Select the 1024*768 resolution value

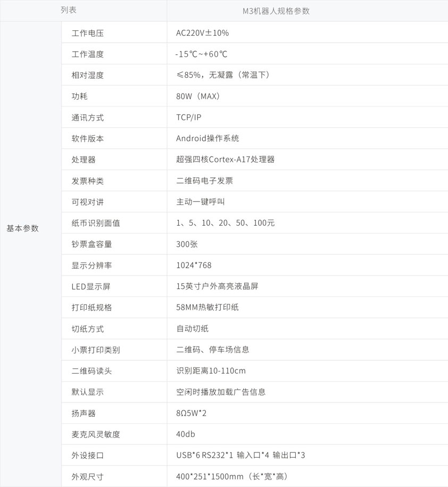(x=194, y=265)
